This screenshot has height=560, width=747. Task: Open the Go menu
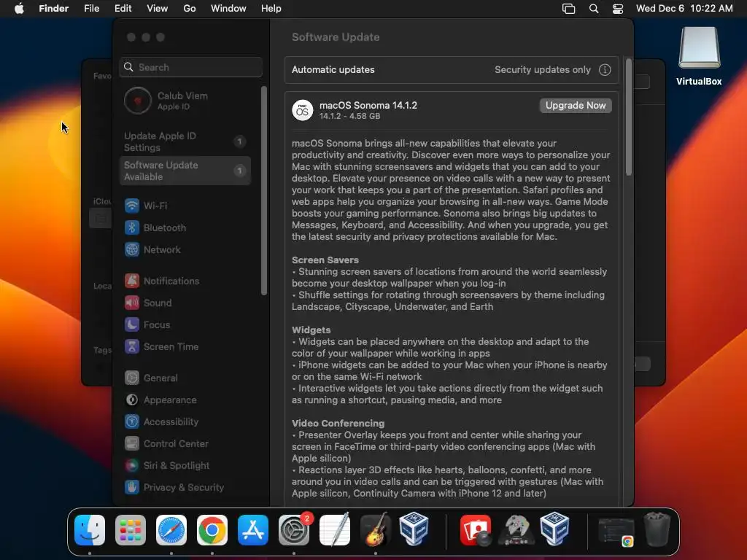tap(190, 9)
